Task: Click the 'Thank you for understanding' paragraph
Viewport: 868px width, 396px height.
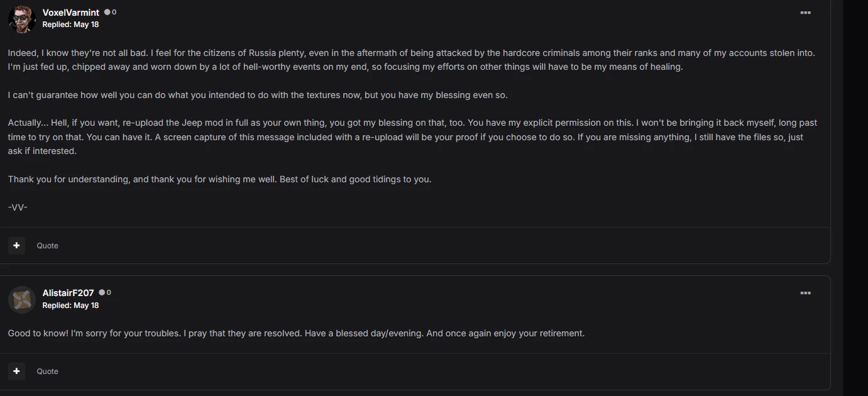Action: tap(219, 179)
